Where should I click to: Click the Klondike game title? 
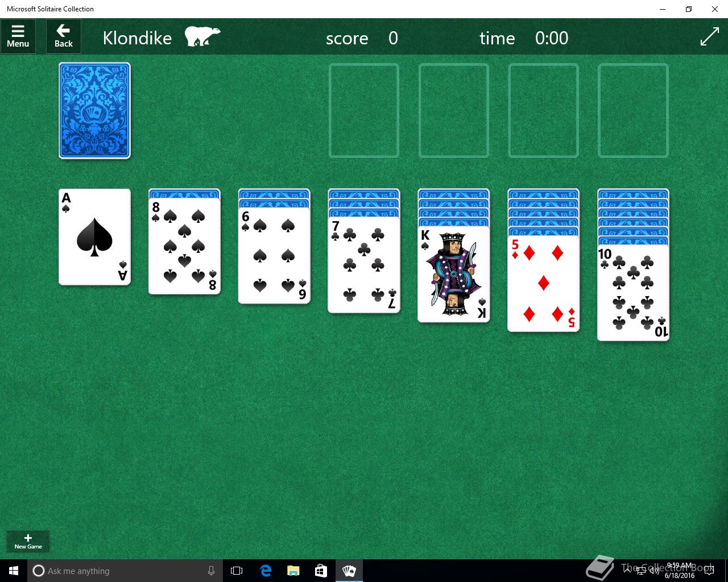tap(137, 38)
